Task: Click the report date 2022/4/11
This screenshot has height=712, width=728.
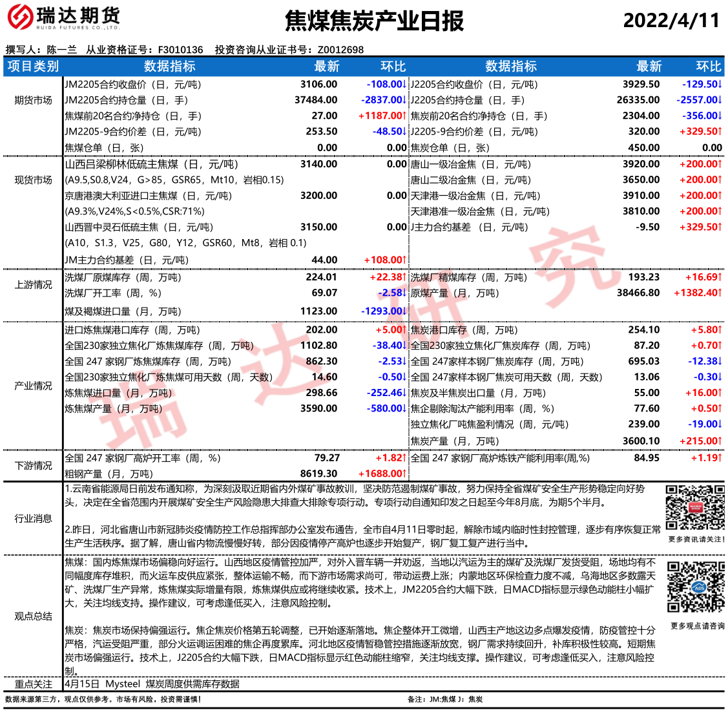Action: point(671,20)
